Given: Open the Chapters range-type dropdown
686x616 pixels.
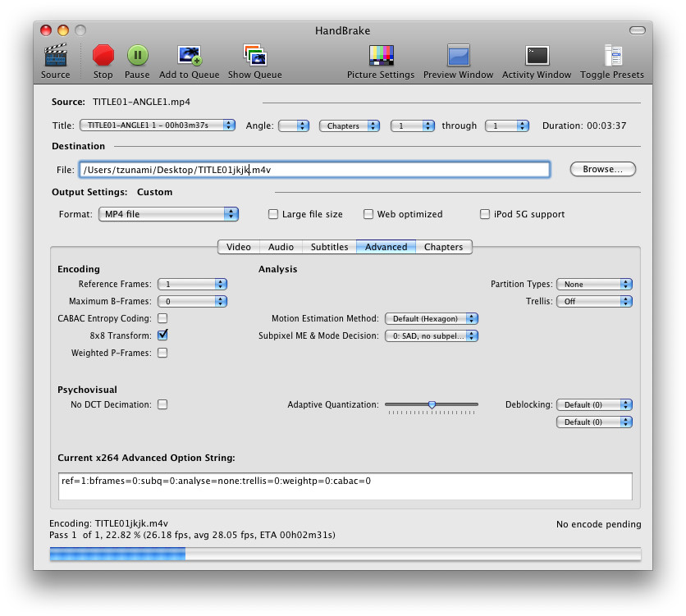Looking at the screenshot, I should click(350, 126).
